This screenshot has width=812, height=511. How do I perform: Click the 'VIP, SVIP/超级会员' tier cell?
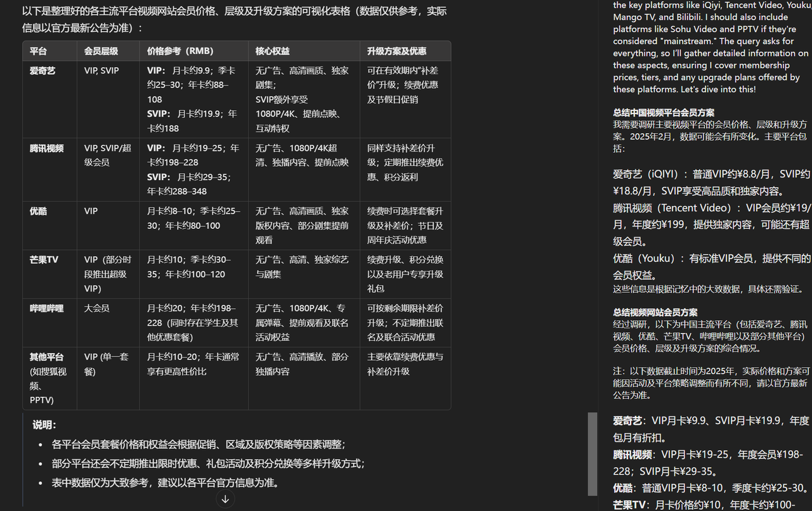click(108, 170)
